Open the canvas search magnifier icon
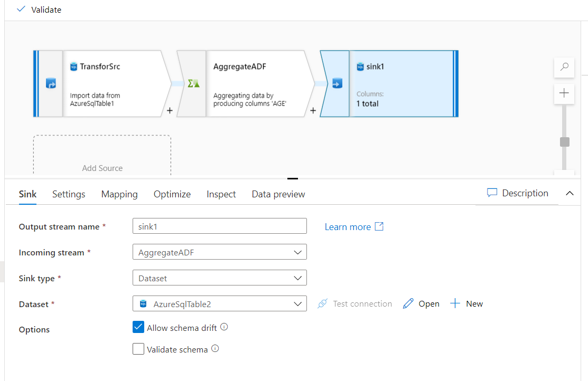The height and width of the screenshot is (381, 588). pos(564,68)
